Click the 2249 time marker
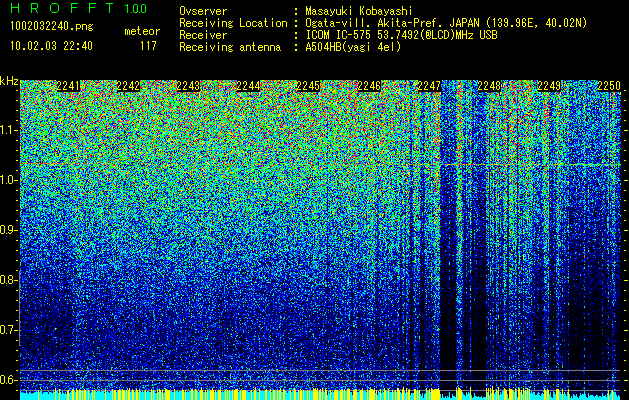Image resolution: width=629 pixels, height=400 pixels. (x=549, y=86)
